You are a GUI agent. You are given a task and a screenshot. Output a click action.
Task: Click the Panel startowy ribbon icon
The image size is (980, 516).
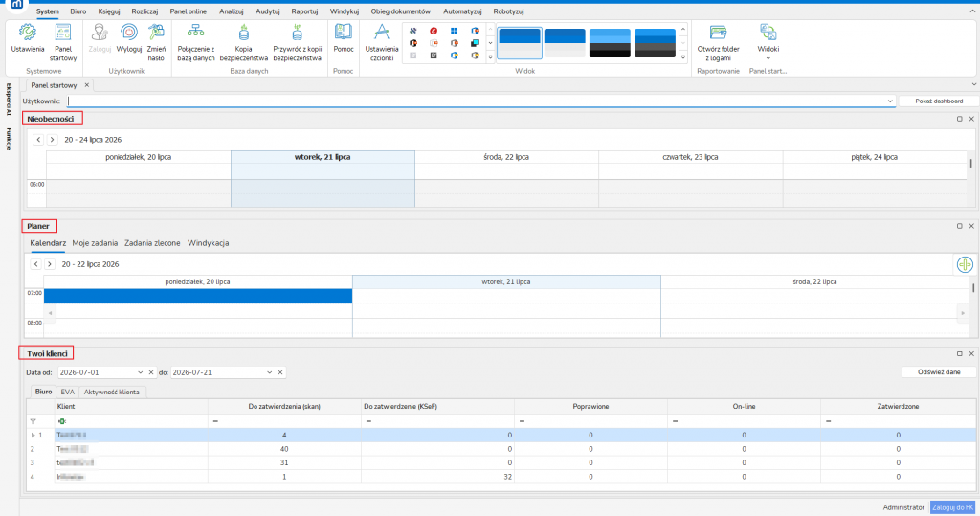pyautogui.click(x=62, y=42)
